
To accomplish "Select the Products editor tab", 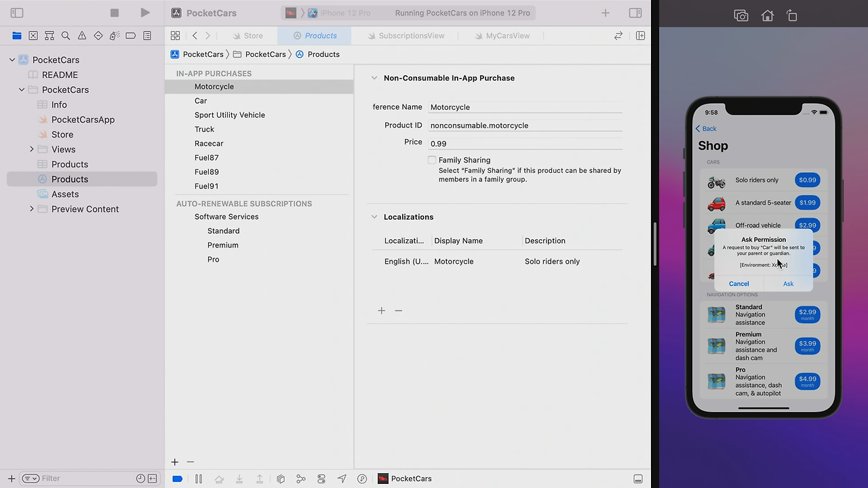I will coord(315,35).
